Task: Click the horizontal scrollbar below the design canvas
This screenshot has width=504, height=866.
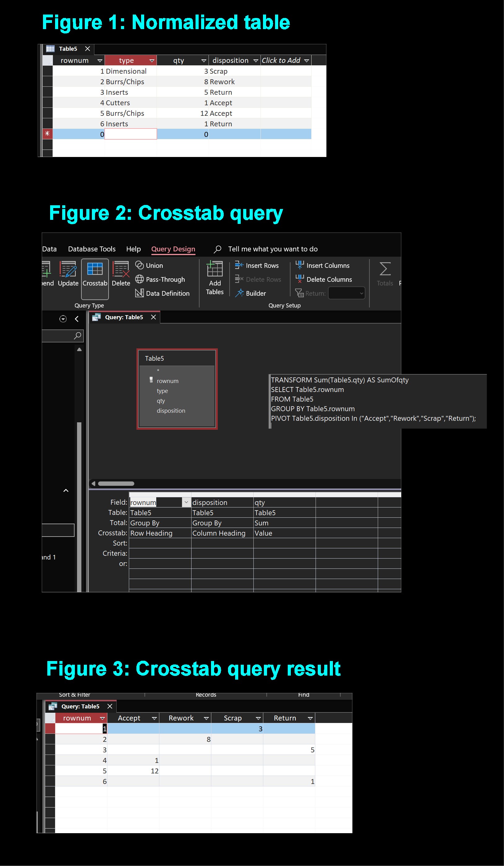Action: tap(116, 484)
